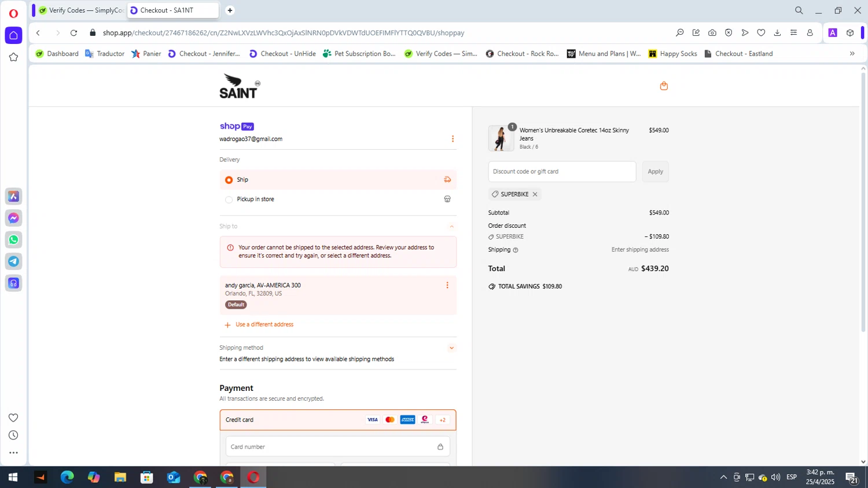Click the address bar URL
868x488 pixels.
284,33
